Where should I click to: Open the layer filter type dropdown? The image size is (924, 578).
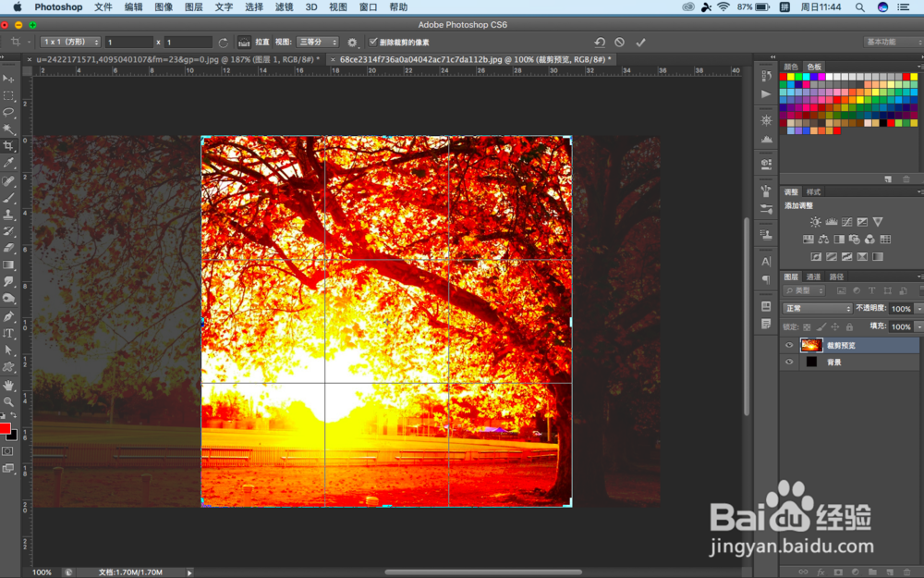pyautogui.click(x=804, y=290)
